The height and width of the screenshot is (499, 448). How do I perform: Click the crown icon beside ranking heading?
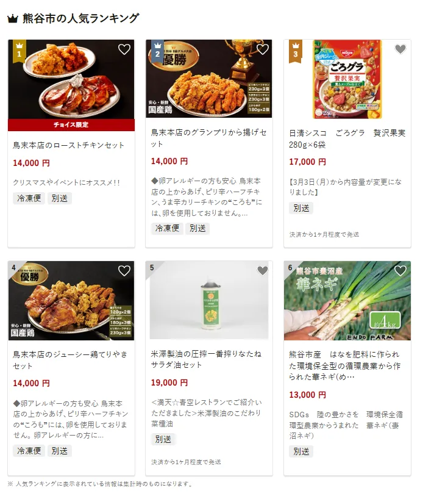click(12, 18)
